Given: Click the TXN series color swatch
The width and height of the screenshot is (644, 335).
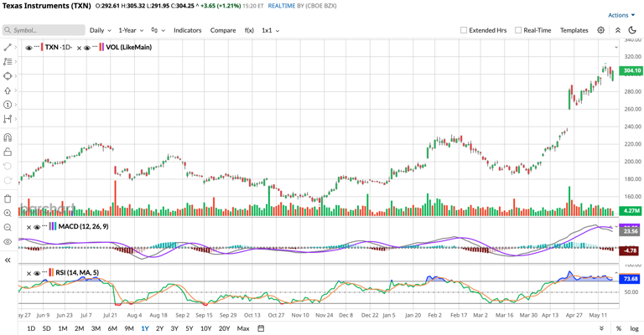Looking at the screenshot, I should pos(42,47).
